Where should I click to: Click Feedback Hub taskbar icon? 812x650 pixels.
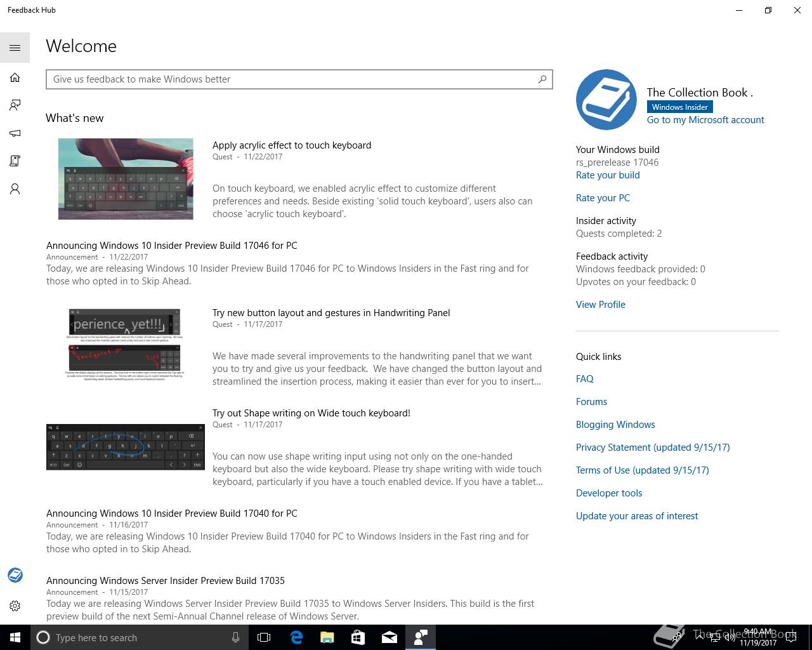pyautogui.click(x=421, y=637)
